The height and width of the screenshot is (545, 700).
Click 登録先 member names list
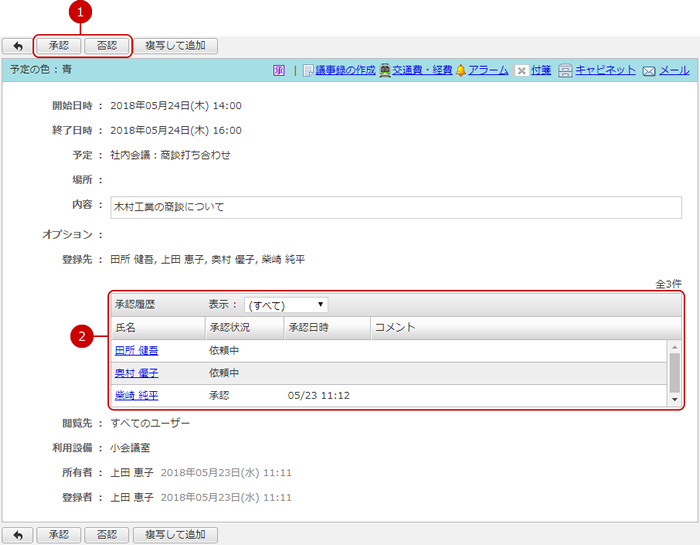[208, 260]
